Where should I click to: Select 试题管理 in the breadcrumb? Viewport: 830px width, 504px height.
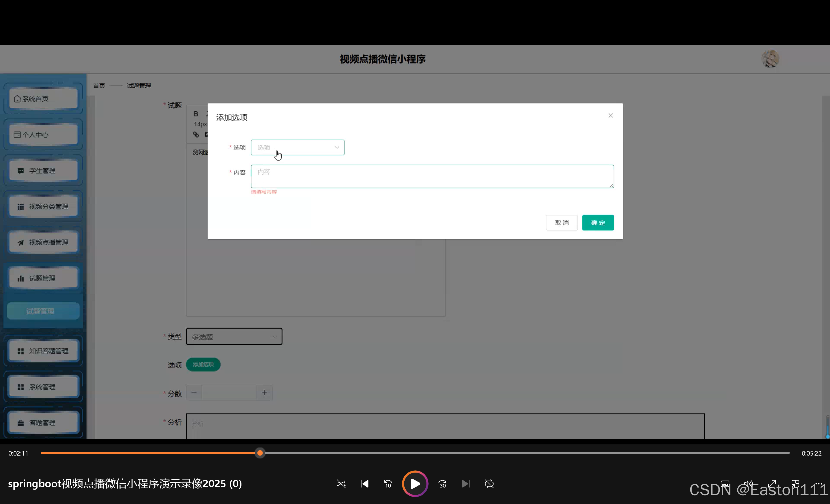[x=138, y=85]
